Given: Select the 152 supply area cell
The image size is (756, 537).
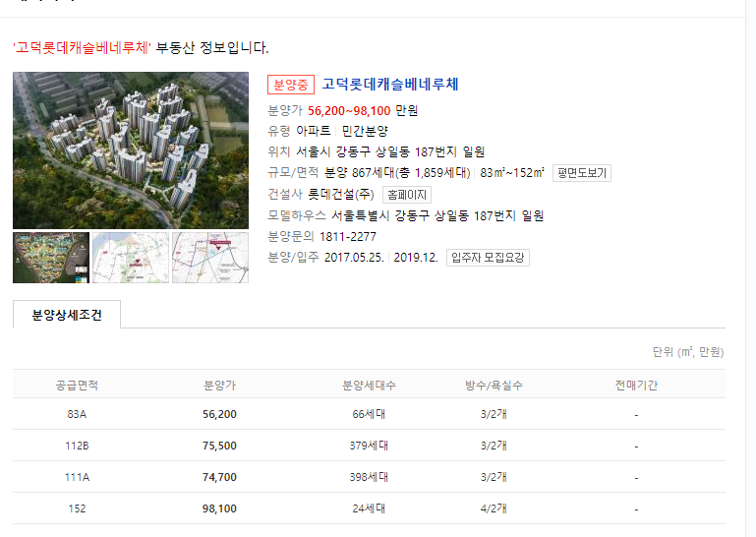Looking at the screenshot, I should coord(77,508).
